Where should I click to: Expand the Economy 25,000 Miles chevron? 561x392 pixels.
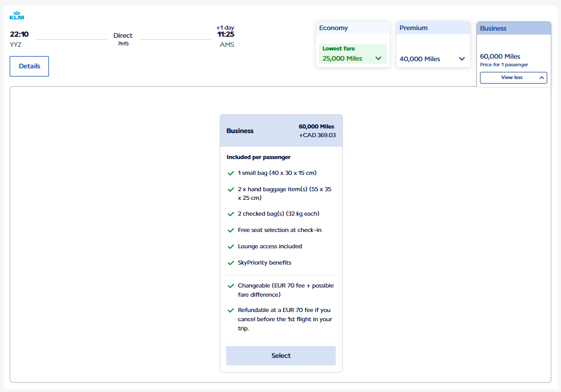point(378,59)
